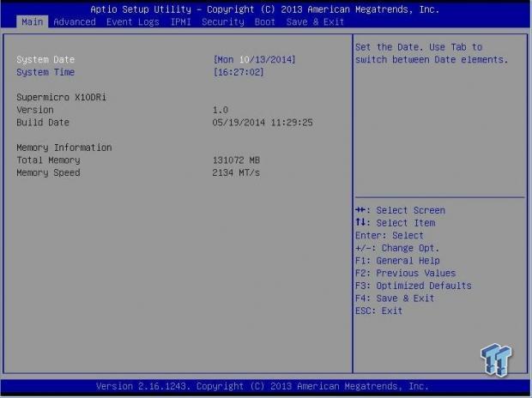532x398 pixels.
Task: Click the Supermicro X10DRi board name
Action: (x=62, y=98)
